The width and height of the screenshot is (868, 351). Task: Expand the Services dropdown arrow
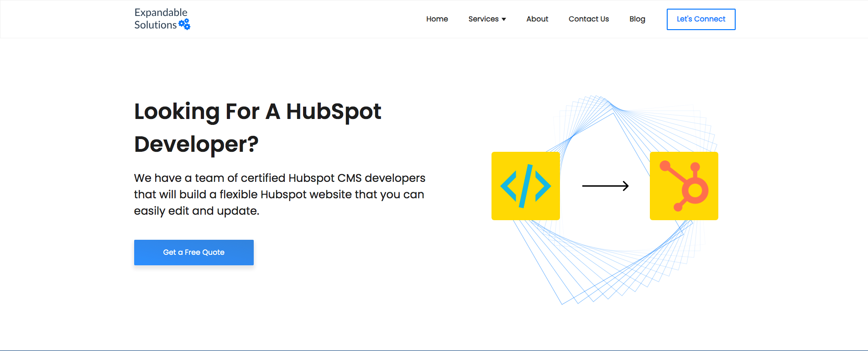point(504,19)
